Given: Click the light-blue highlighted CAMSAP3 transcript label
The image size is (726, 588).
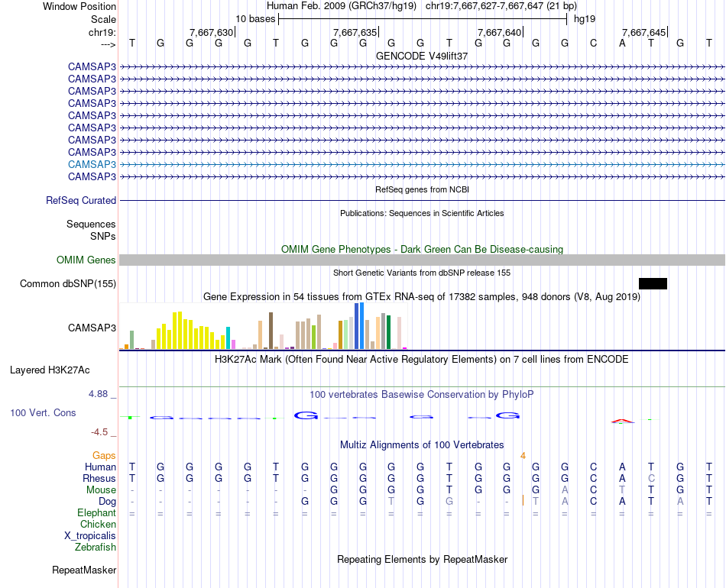Looking at the screenshot, I should (92, 164).
